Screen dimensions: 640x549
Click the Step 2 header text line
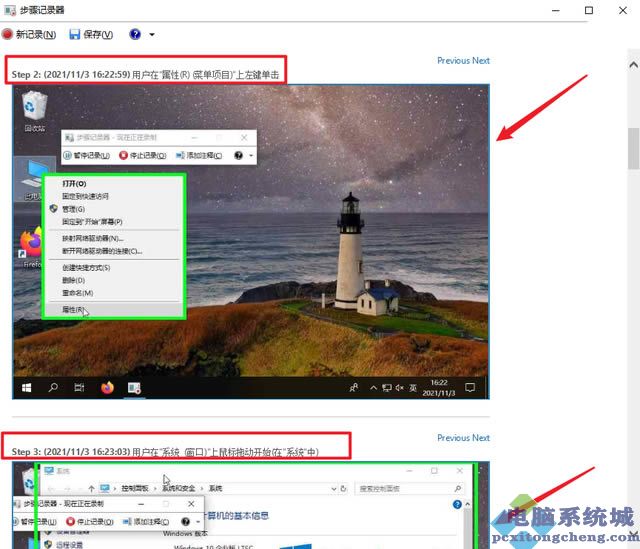(145, 75)
